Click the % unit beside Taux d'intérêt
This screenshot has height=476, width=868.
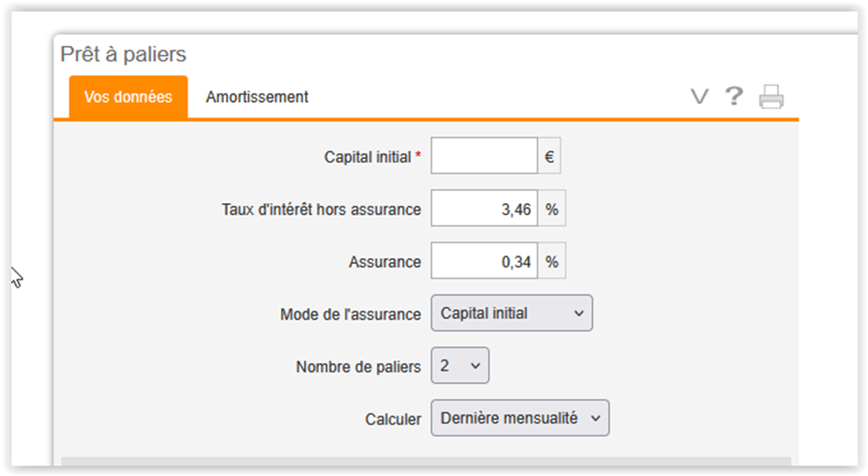coord(552,209)
